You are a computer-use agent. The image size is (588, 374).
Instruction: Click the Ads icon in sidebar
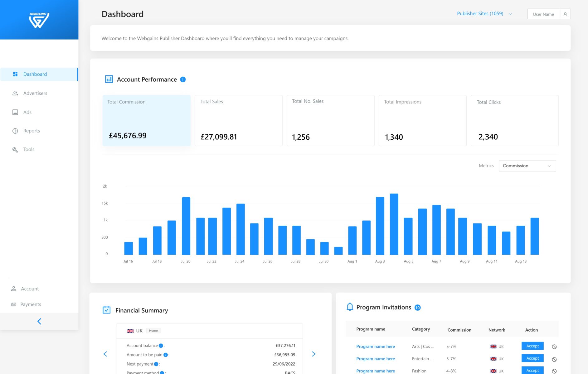[15, 112]
